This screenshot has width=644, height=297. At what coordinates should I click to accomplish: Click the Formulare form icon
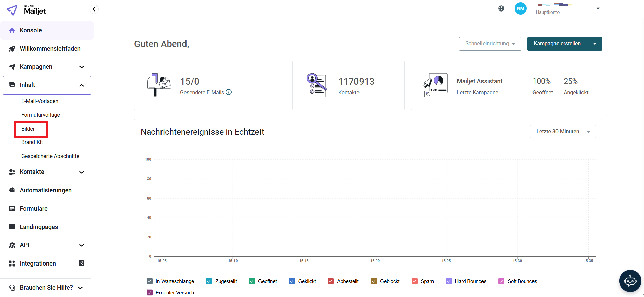tap(12, 209)
